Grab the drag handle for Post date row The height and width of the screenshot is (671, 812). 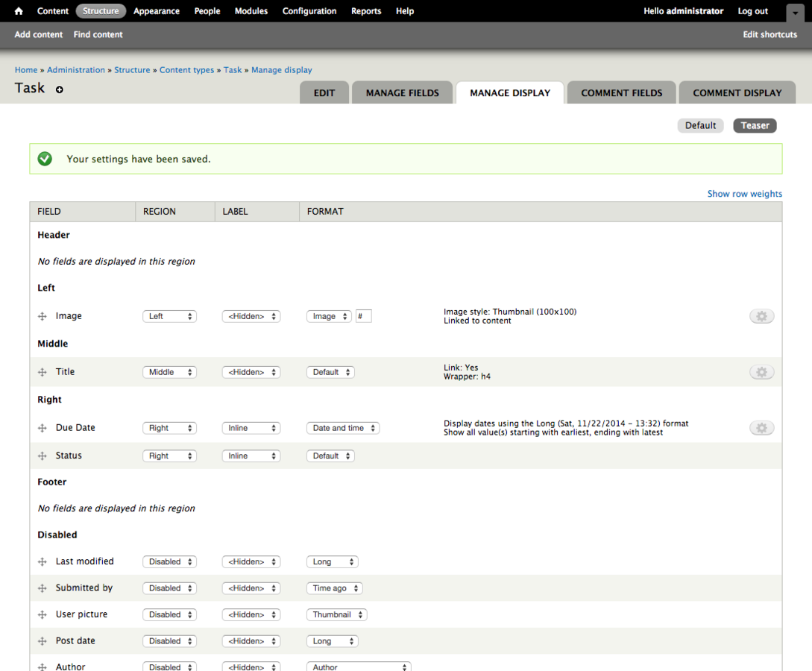pyautogui.click(x=43, y=641)
